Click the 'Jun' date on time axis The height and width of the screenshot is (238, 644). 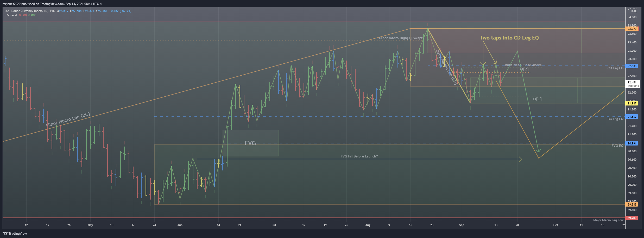coord(180,225)
